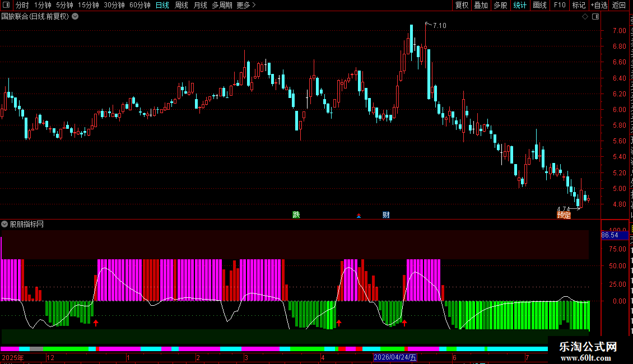Click the green 跌 marker

[x=296, y=214]
